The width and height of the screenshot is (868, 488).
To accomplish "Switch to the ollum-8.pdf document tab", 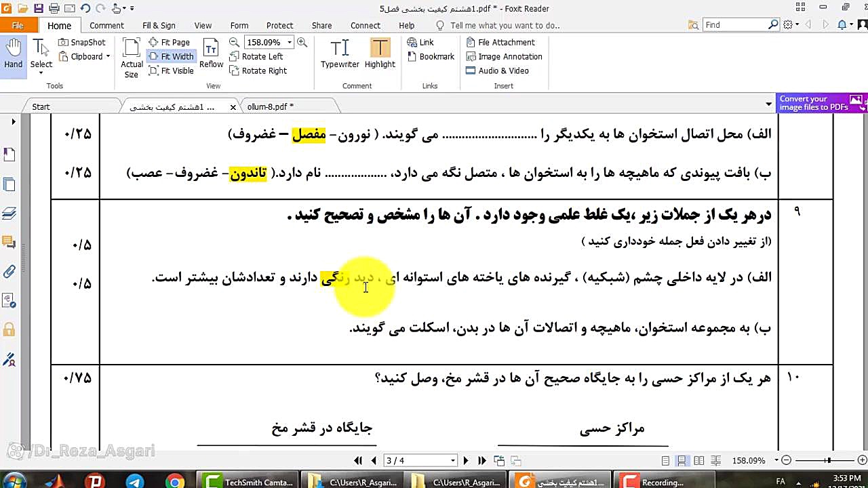I will pyautogui.click(x=270, y=106).
